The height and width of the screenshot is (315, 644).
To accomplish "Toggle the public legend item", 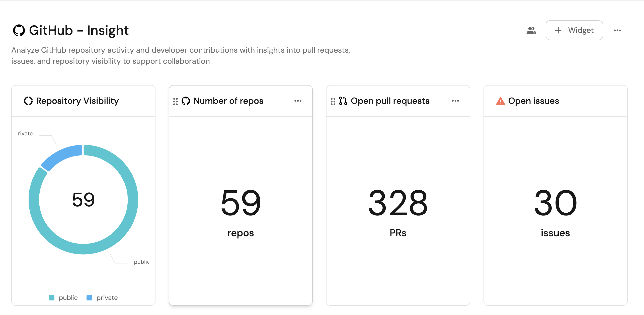I will (x=63, y=298).
